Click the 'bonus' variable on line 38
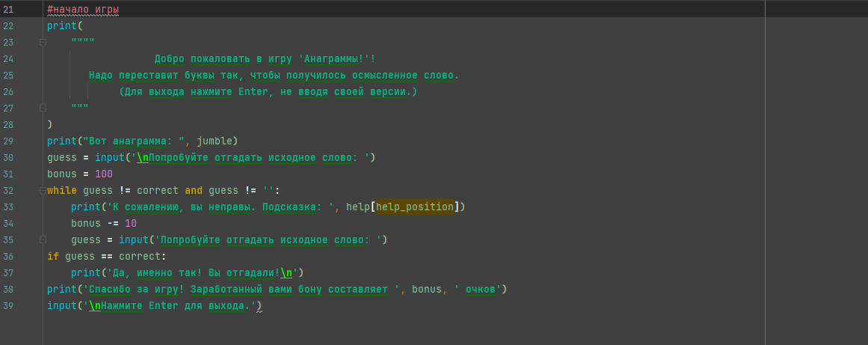 click(x=428, y=290)
